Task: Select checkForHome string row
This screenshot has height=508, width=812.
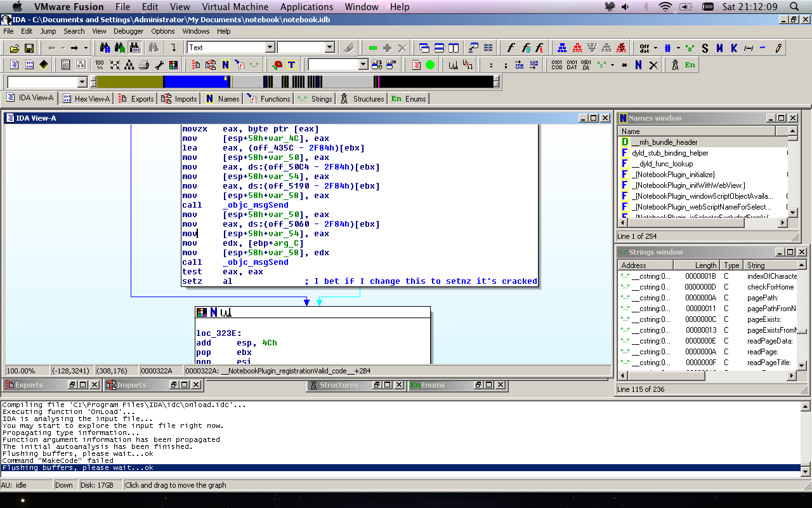Action: [707, 287]
